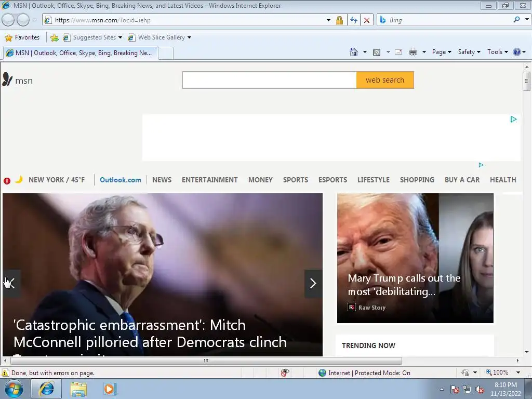Go to the NEWS section
Screen dimensions: 532x399
162,180
